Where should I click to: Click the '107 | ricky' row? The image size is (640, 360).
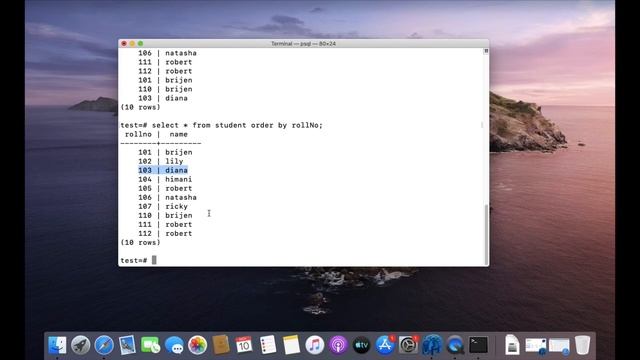163,206
